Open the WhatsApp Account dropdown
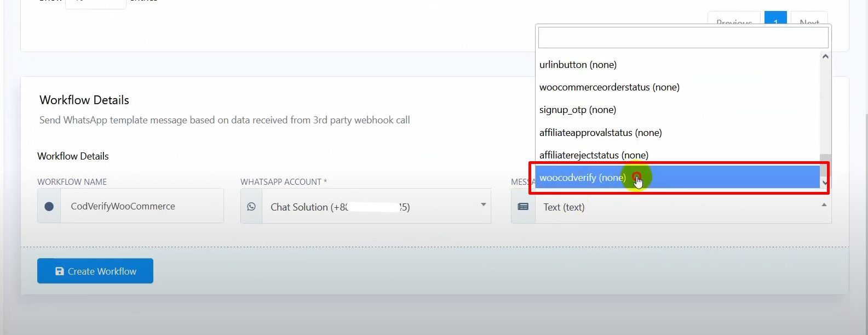The height and width of the screenshot is (335, 868). (x=376, y=207)
